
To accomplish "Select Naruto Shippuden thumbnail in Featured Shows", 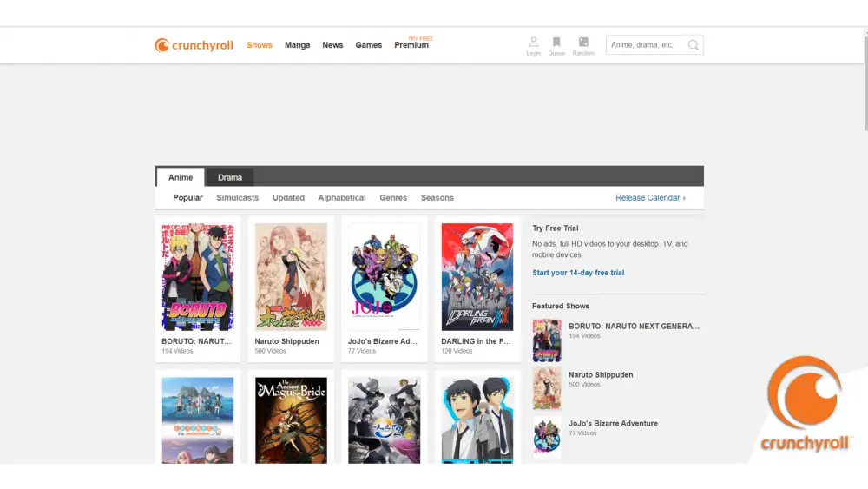I will pos(547,388).
